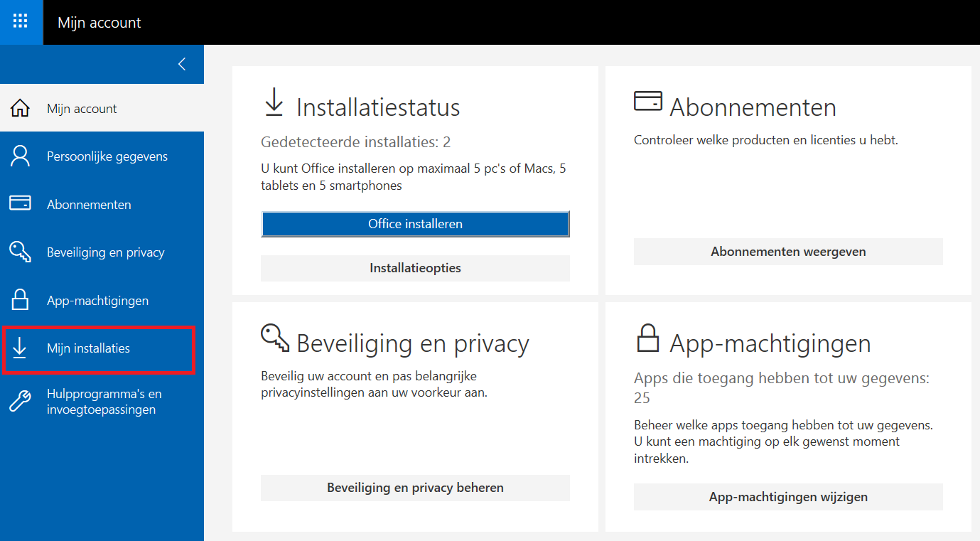
Task: Click the Mijn account title in header
Action: (99, 23)
